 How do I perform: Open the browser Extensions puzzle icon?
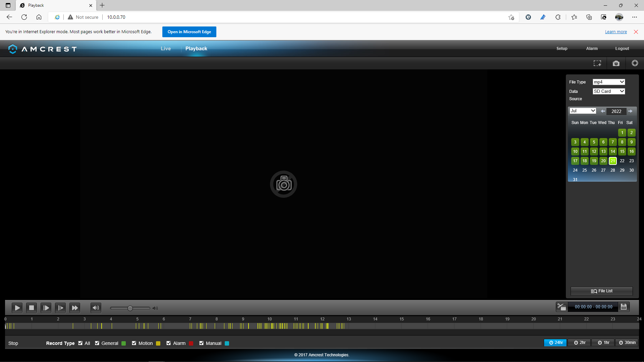tap(558, 17)
